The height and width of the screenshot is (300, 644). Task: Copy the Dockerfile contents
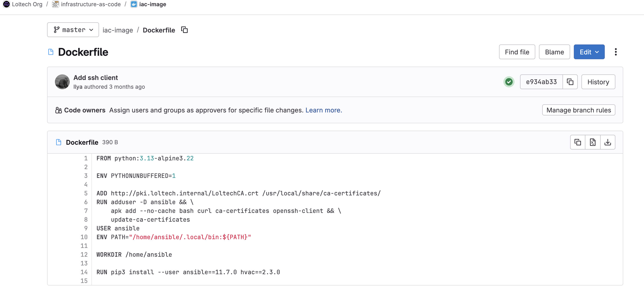578,142
